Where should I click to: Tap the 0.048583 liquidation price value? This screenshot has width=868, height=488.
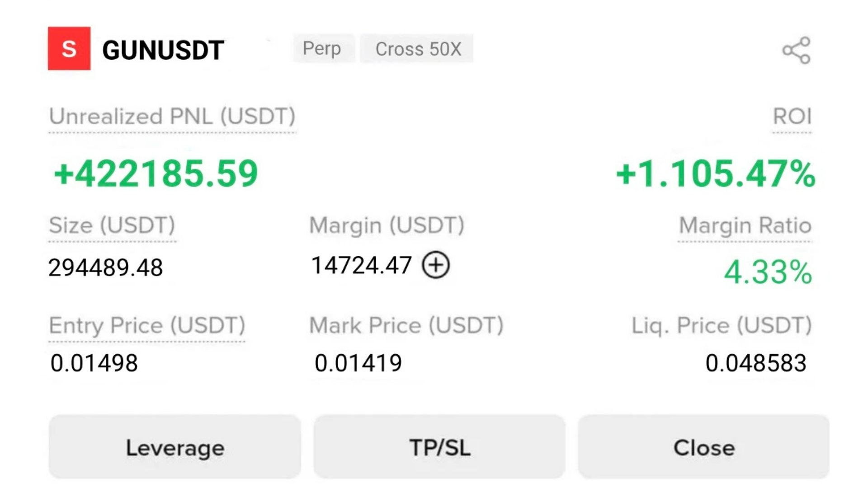[x=756, y=363]
